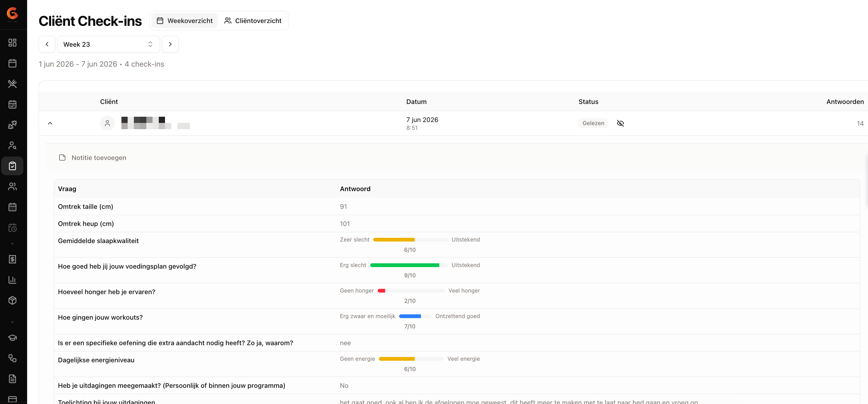Open the calendar grid icon below users
This screenshot has height=404, width=868.
pos(12,207)
